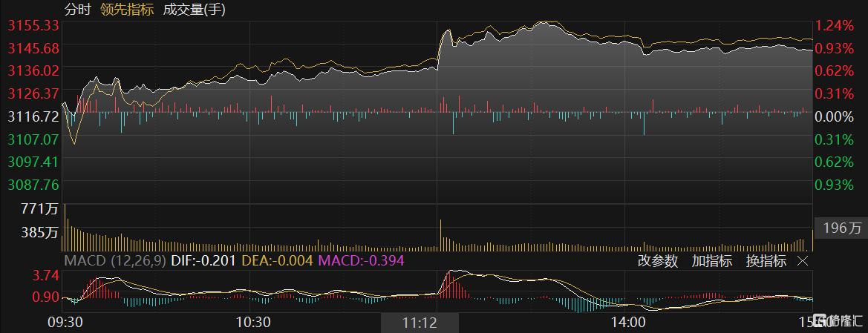The width and height of the screenshot is (868, 333).
Task: Click the 换指标 button
Action: tap(766, 261)
